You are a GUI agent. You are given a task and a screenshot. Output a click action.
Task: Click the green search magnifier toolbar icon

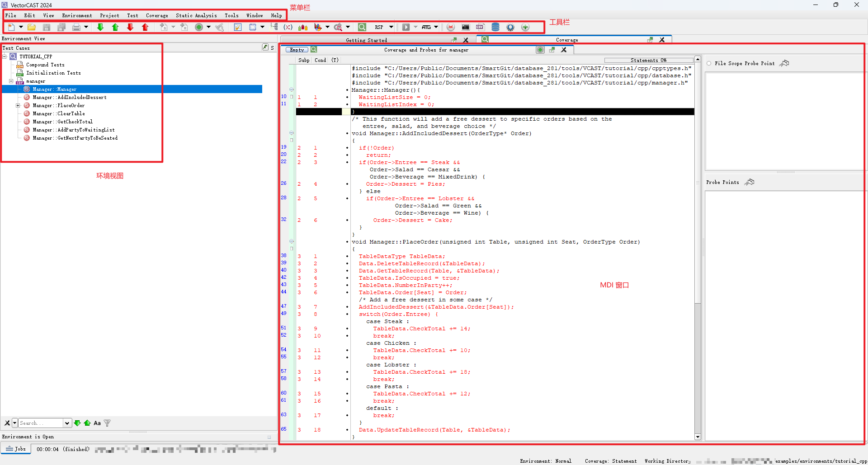pos(362,27)
